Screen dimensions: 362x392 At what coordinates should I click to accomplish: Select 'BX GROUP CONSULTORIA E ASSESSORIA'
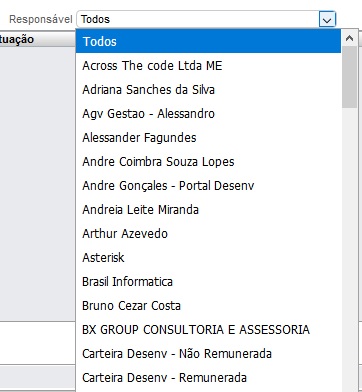click(x=208, y=329)
